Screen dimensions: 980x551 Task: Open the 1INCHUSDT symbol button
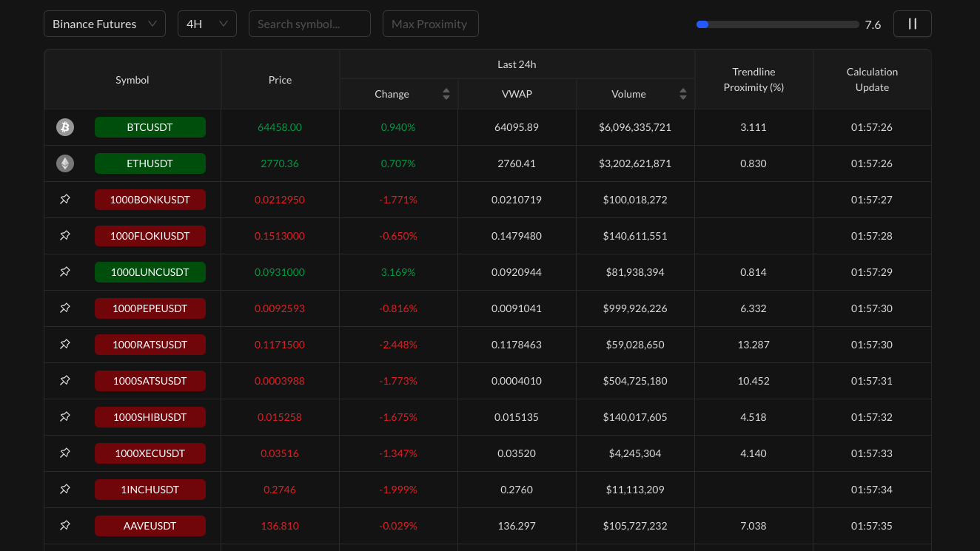coord(150,490)
